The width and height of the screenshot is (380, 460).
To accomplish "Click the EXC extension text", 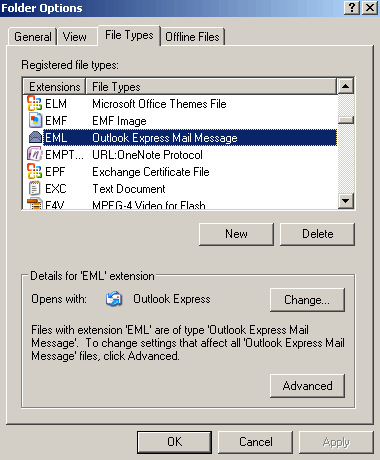I will click(x=56, y=189).
